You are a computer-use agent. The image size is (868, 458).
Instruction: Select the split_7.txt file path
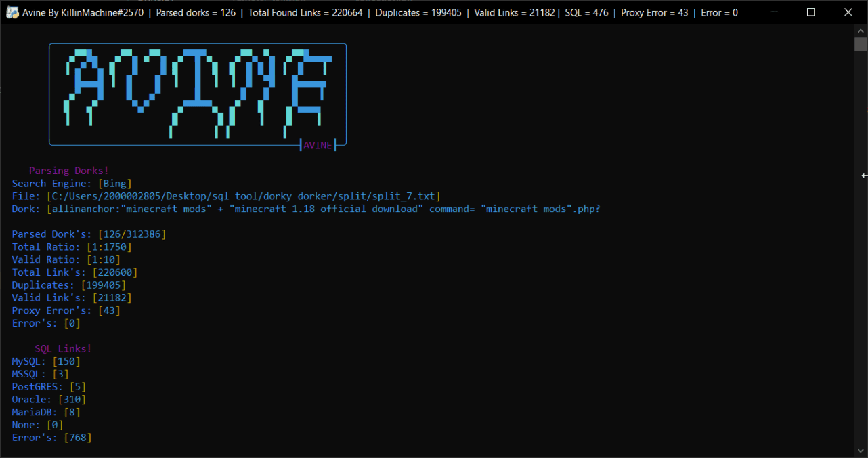[227, 196]
